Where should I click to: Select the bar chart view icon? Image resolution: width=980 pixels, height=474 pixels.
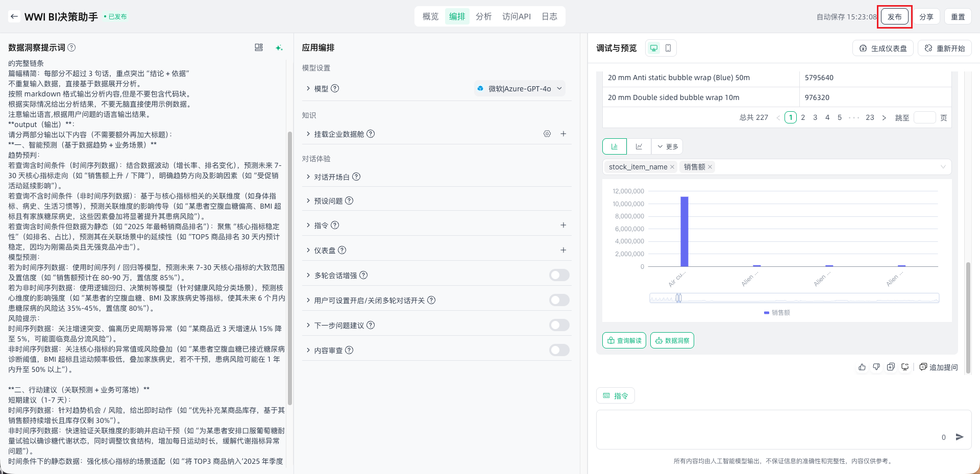(615, 146)
